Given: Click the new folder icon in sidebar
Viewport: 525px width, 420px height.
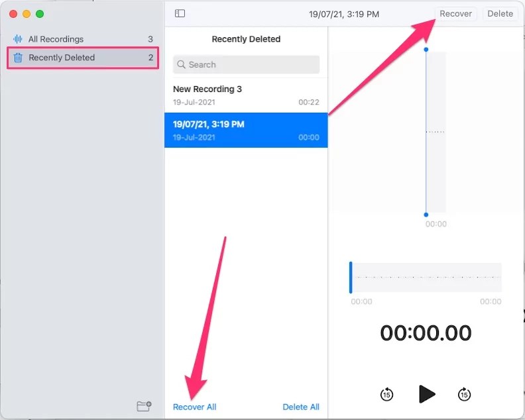Looking at the screenshot, I should [145, 406].
